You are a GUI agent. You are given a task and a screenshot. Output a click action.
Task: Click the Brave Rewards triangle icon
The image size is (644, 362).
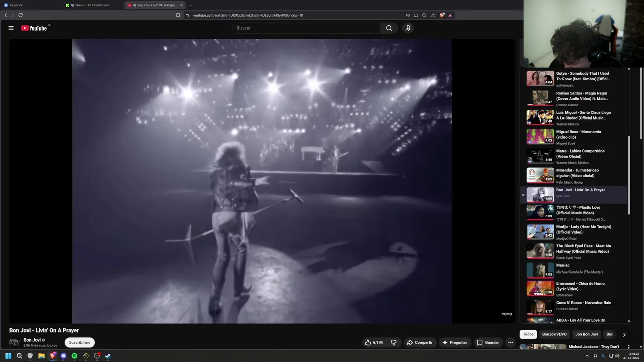tap(450, 15)
